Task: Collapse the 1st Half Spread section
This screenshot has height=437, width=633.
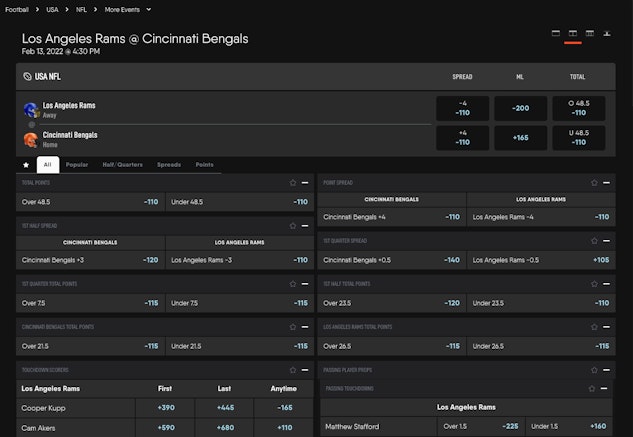Action: click(305, 226)
